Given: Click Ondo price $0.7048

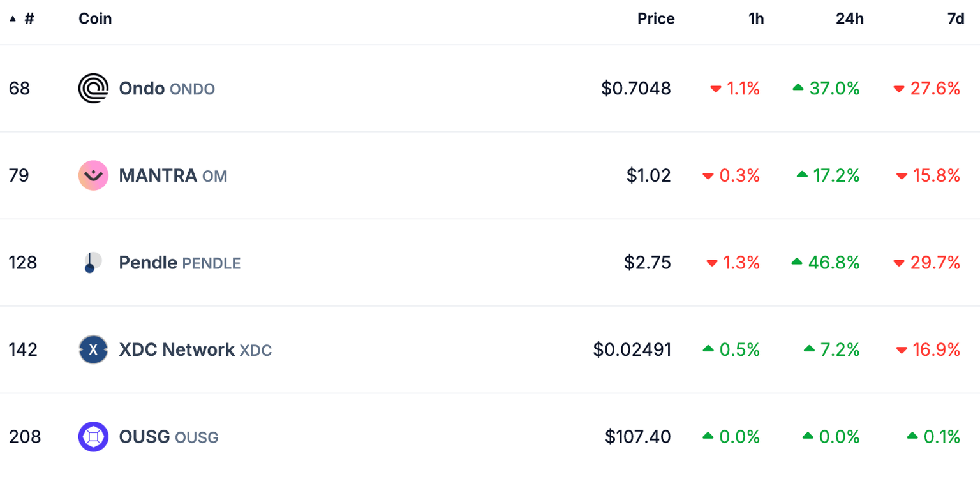Looking at the screenshot, I should click(x=635, y=89).
